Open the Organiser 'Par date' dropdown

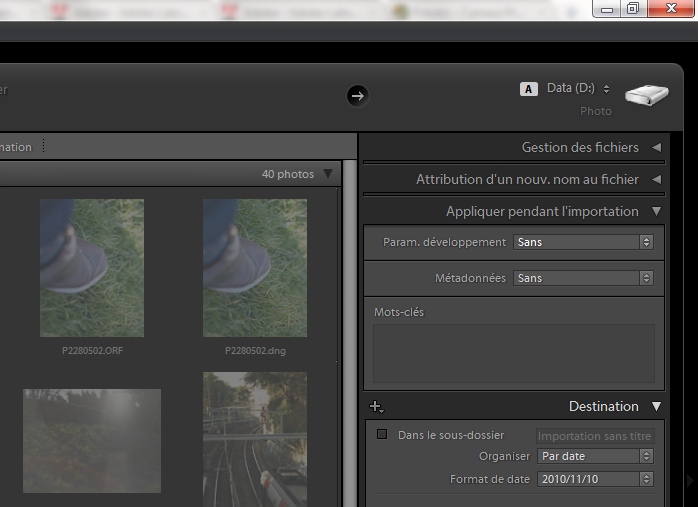[595, 456]
